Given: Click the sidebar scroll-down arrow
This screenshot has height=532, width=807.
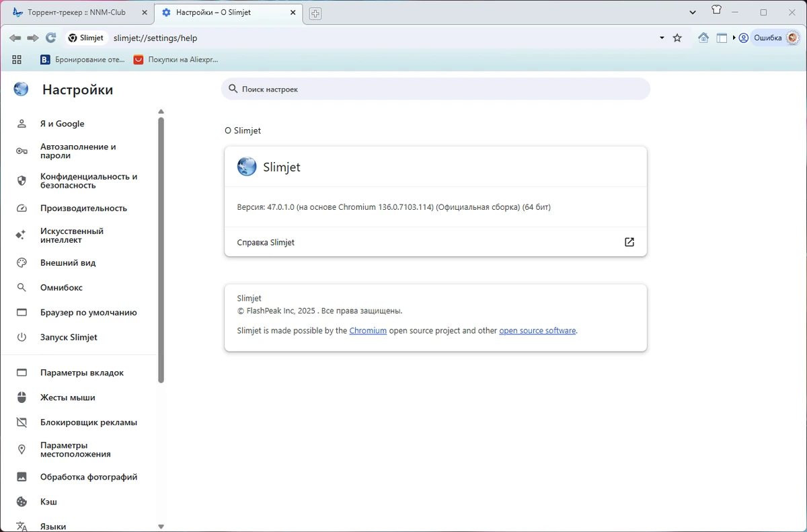Looking at the screenshot, I should coord(161,527).
